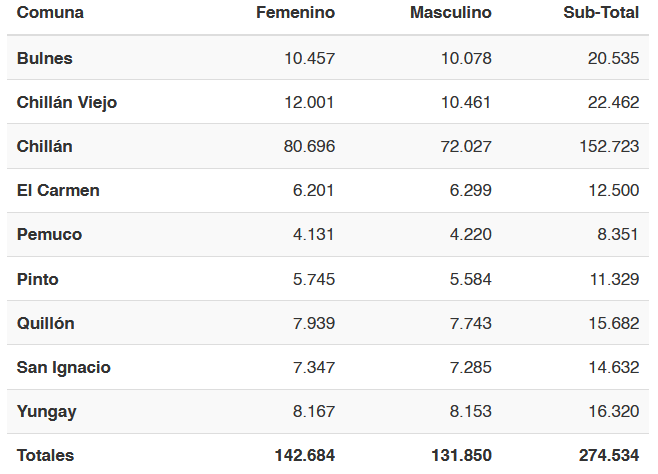The width and height of the screenshot is (658, 474).
Task: Select the Bulnes row label
Action: (x=44, y=58)
